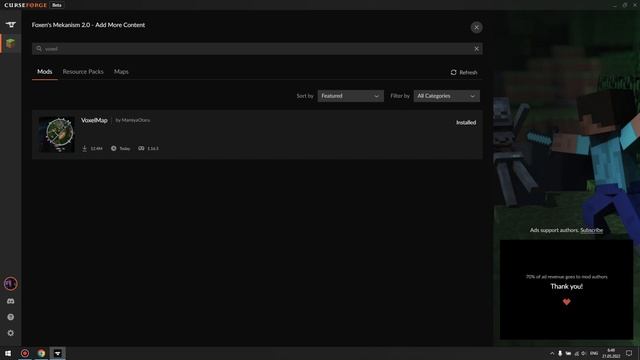Click the VoxelMap mod thumbnail
This screenshot has width=640, height=360.
pyautogui.click(x=57, y=134)
